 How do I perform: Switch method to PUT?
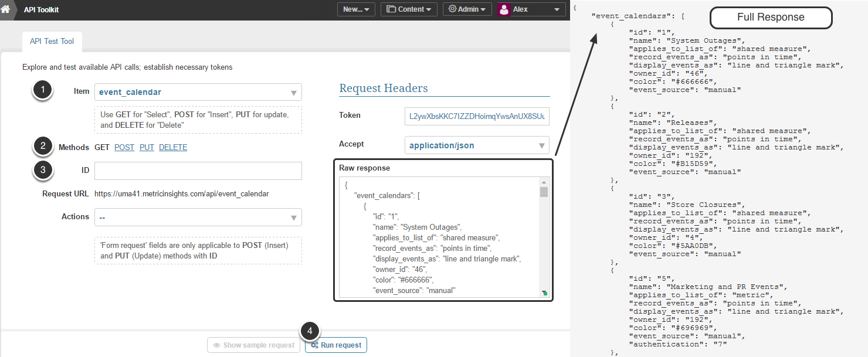147,148
